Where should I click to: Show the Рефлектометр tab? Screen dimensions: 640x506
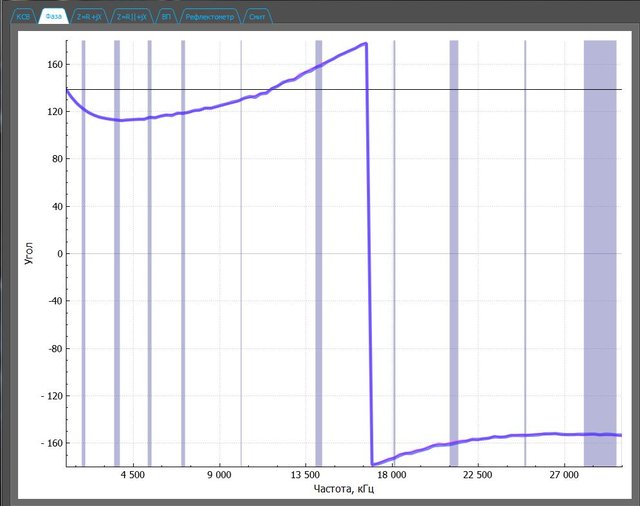pos(208,17)
